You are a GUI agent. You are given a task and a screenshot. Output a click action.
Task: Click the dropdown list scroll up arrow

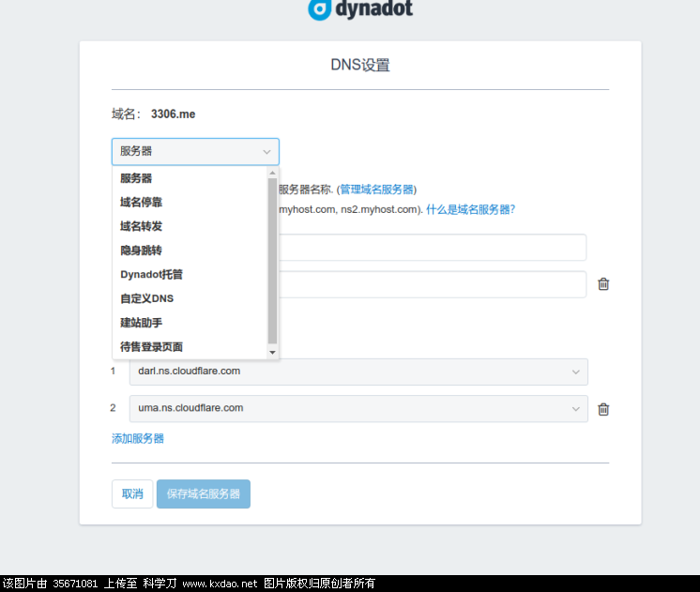pos(272,173)
